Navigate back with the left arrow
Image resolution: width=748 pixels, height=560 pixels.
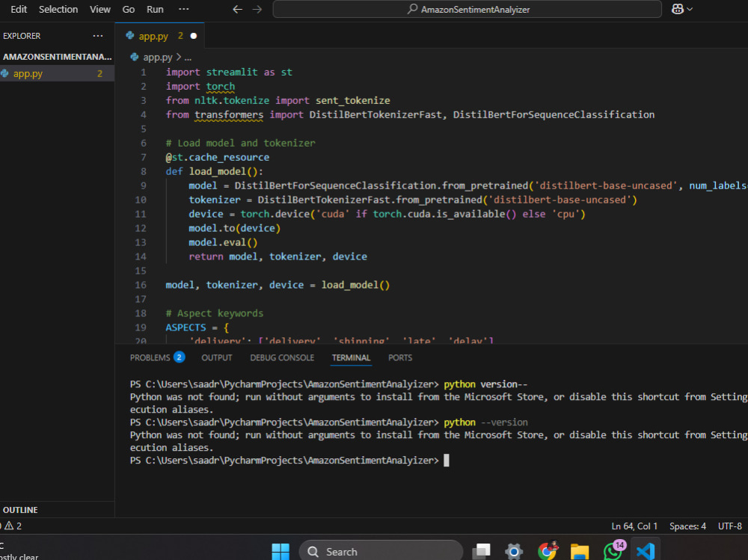click(237, 10)
